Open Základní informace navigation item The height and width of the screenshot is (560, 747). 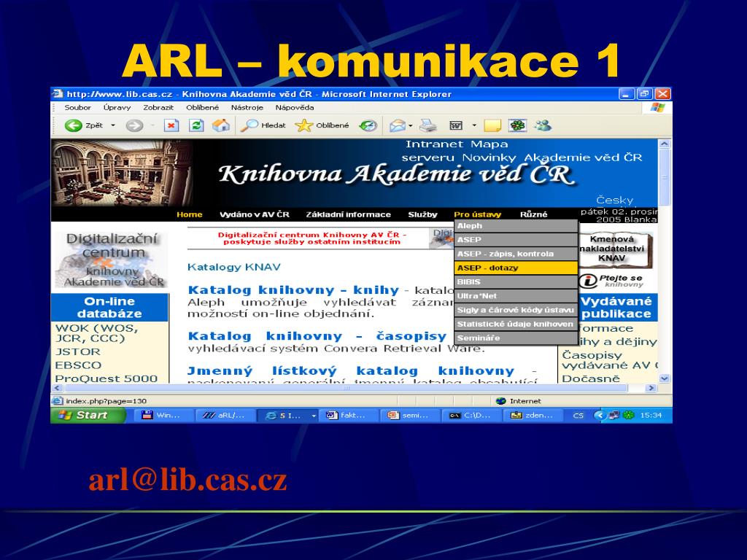pos(348,214)
